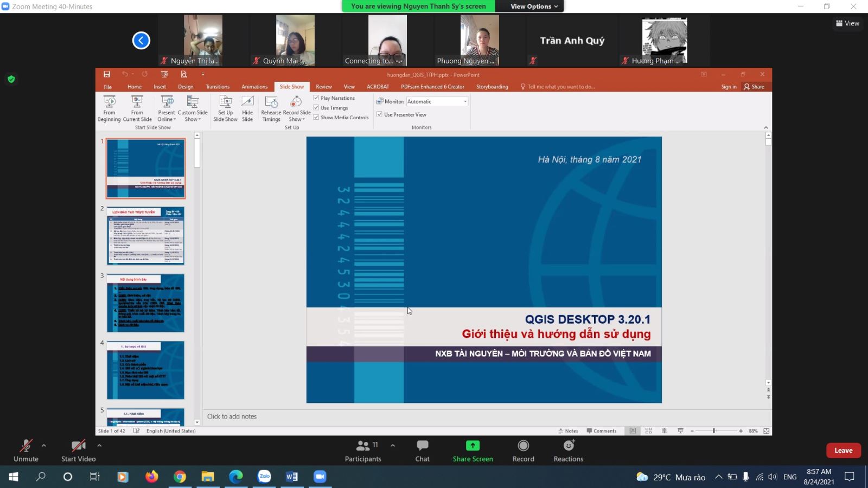Screen dimensions: 868x488
Task: Switch to Reading View in status bar
Action: pos(665,431)
